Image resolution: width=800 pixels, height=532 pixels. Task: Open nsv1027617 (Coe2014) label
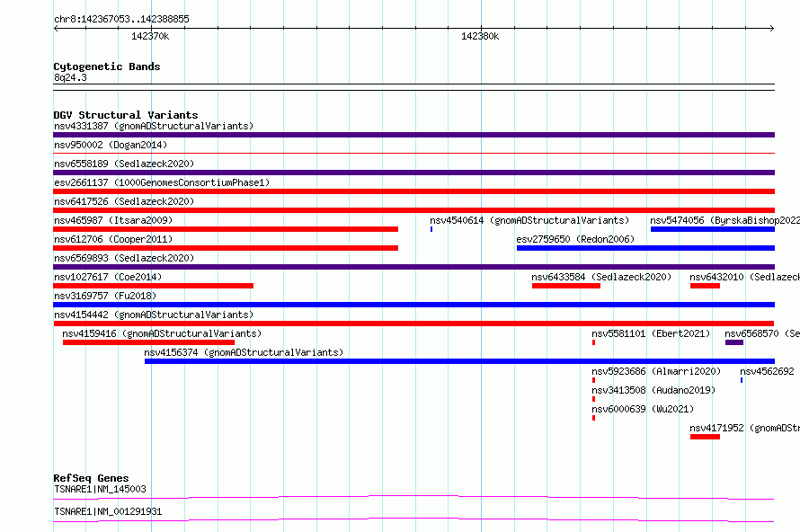coord(108,277)
